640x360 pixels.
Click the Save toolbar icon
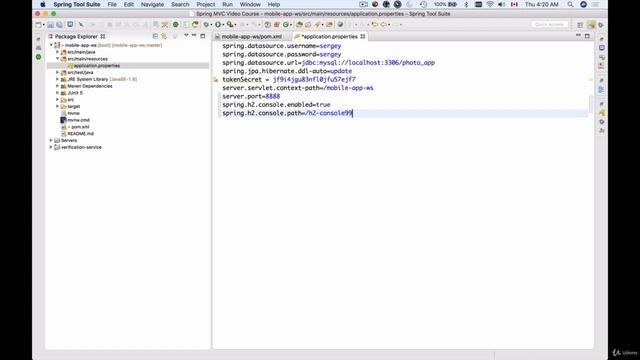51,25
